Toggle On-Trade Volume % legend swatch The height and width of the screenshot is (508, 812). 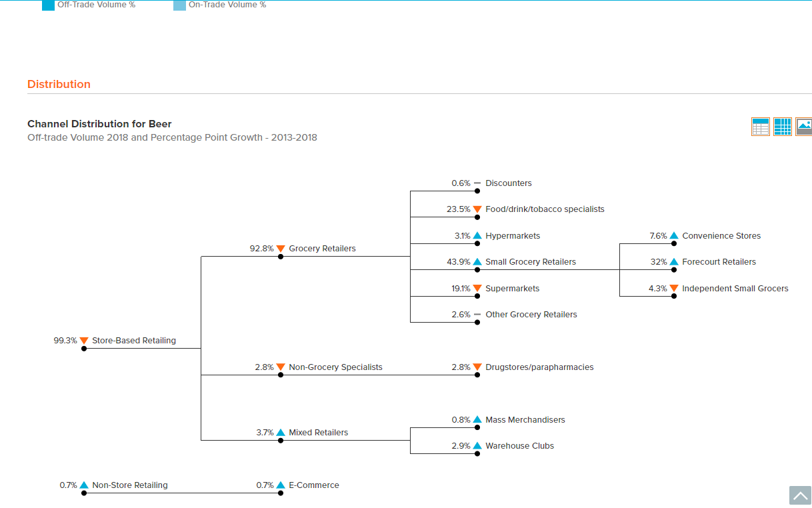[x=179, y=5]
